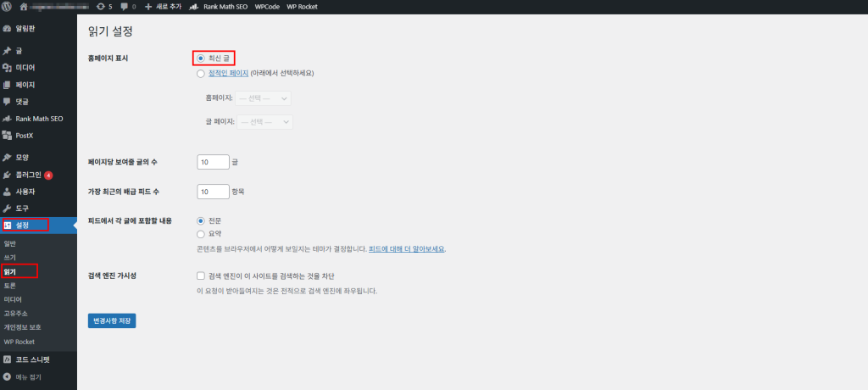This screenshot has width=868, height=390.
Task: Open WP Rocket submenu under 설정
Action: 19,341
